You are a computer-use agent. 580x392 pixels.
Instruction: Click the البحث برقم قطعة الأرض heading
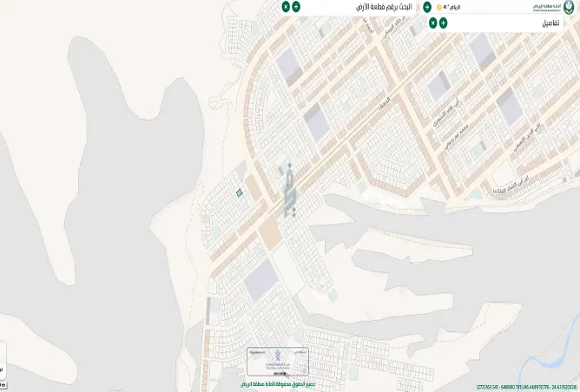pyautogui.click(x=384, y=7)
